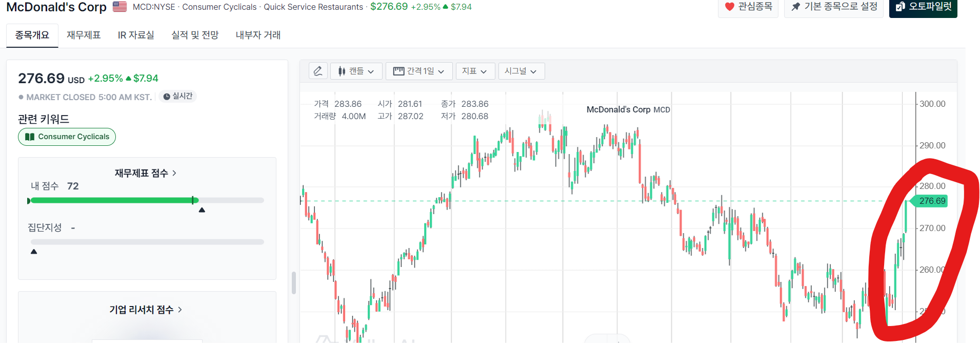Click the US flag icon beside McDonald's Corp
Image resolution: width=980 pixels, height=343 pixels.
coord(119,7)
